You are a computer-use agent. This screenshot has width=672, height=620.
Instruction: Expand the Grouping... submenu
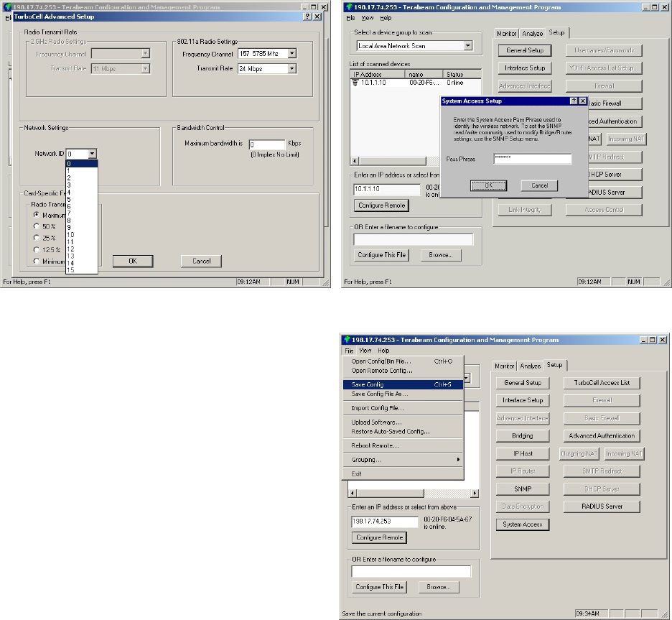click(403, 460)
